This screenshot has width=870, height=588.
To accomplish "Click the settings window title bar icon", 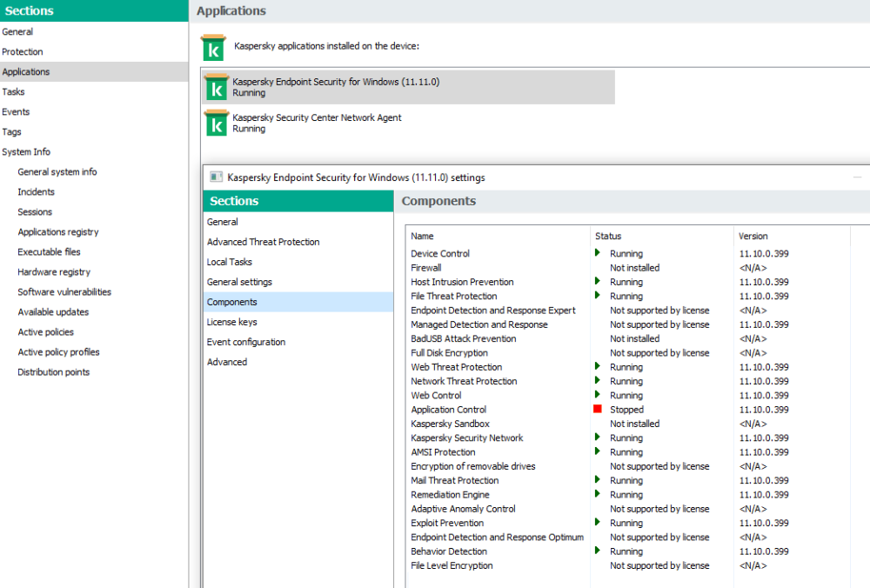I will point(216,177).
